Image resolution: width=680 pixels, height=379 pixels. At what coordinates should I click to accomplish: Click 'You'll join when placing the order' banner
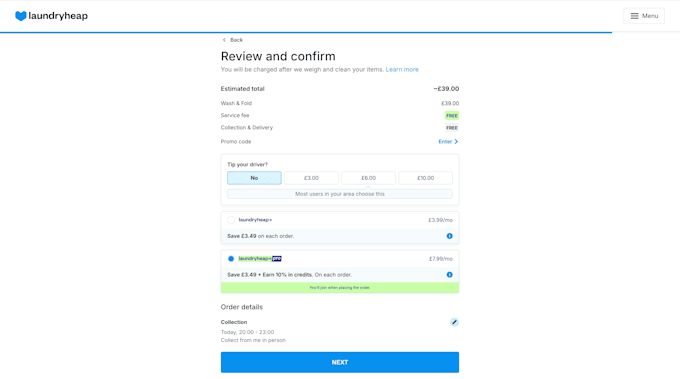[340, 288]
